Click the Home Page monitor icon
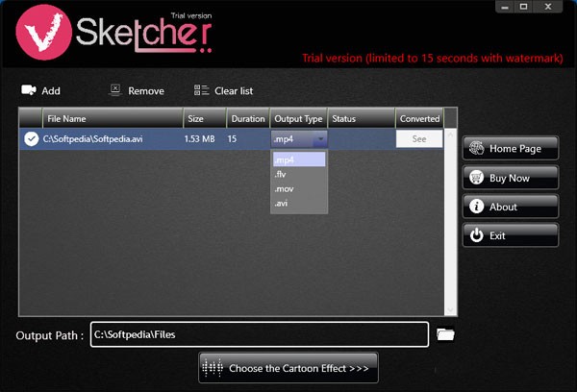The image size is (577, 392). tap(476, 149)
